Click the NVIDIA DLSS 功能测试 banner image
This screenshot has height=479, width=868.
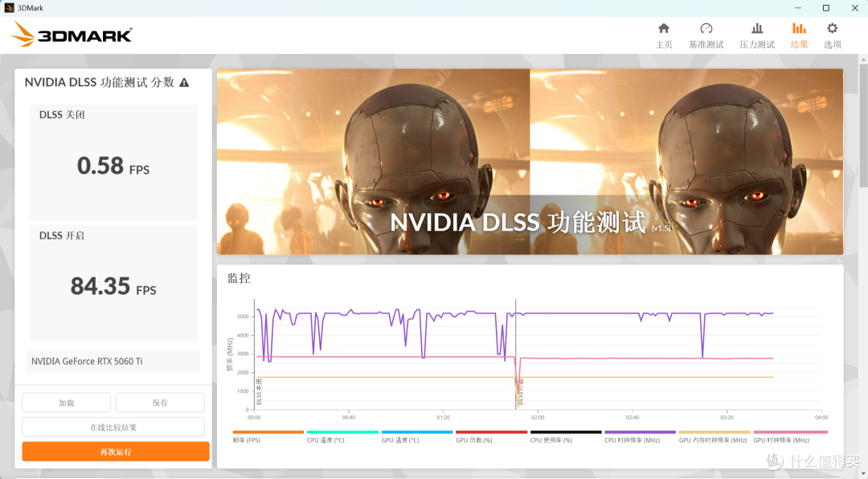530,162
